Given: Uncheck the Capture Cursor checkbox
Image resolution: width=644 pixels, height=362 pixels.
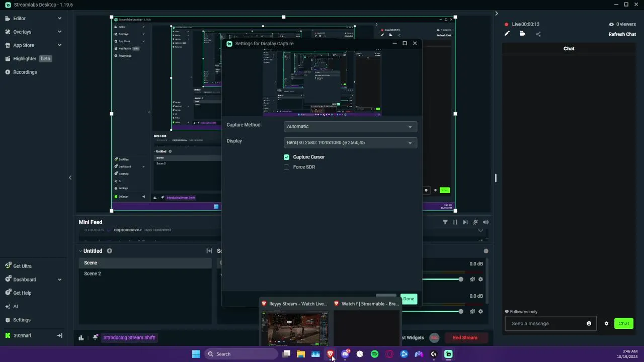Looking at the screenshot, I should [287, 157].
